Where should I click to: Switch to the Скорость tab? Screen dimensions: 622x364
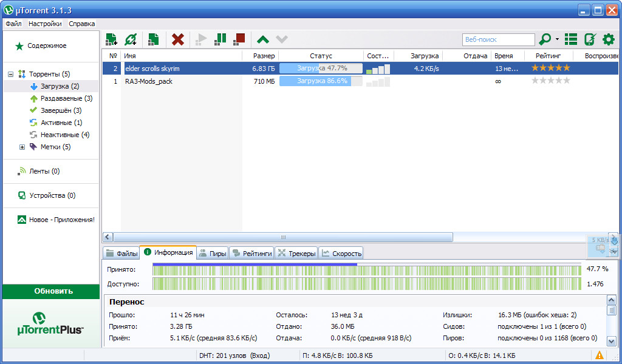(341, 254)
